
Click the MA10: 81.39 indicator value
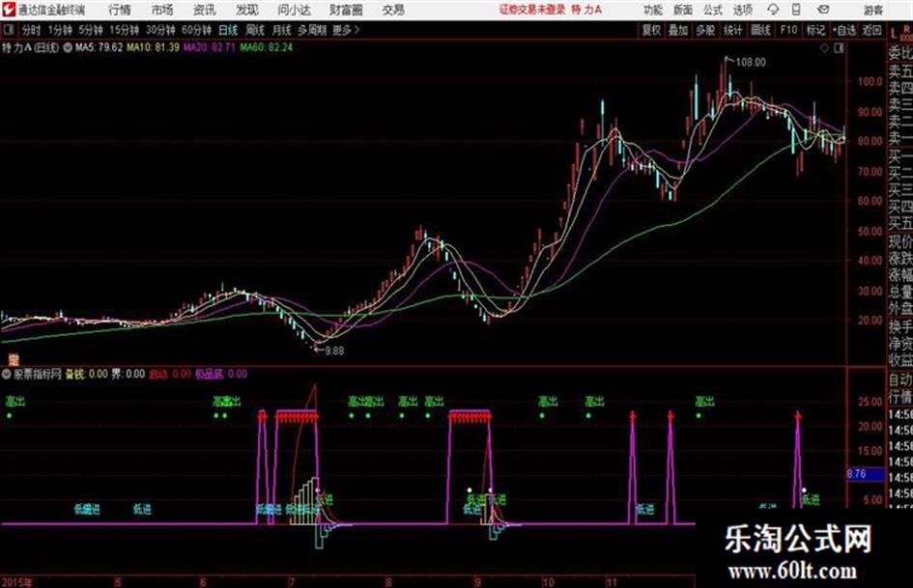click(153, 47)
